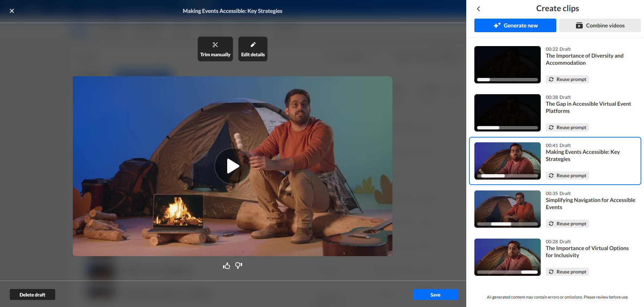Click title 'The Gap in Accessible Virtual Event Platforms'
The width and height of the screenshot is (644, 307).
(x=588, y=107)
